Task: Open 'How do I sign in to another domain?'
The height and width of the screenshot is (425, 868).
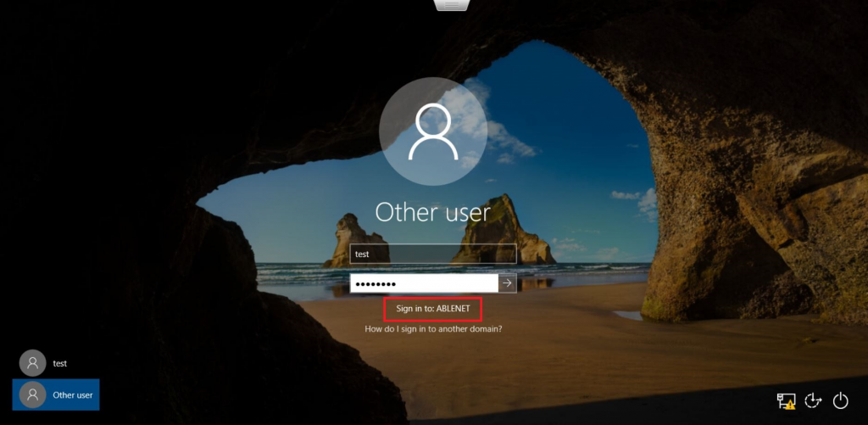Action: click(x=433, y=328)
